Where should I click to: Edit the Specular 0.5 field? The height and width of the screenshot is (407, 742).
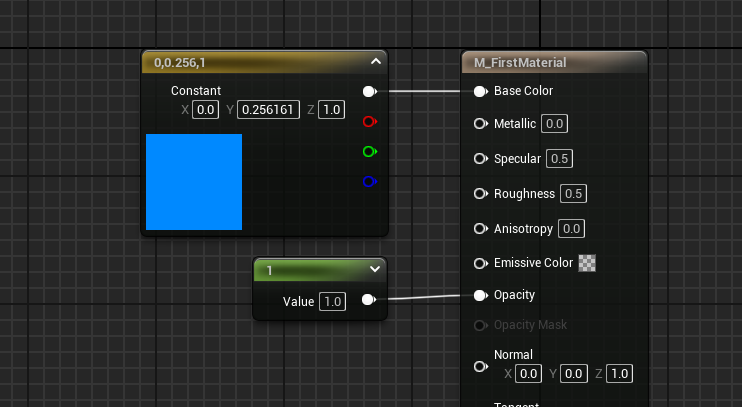point(559,159)
